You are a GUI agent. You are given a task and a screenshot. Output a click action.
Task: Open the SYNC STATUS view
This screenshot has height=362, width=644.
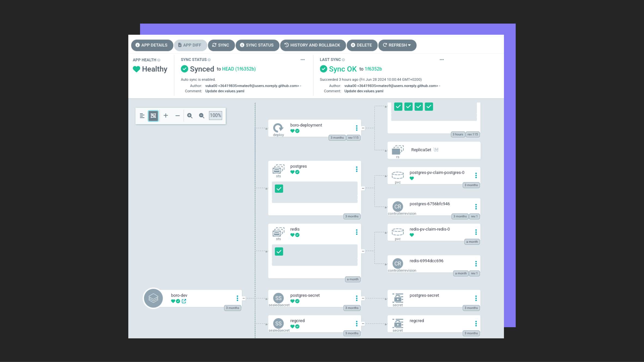point(257,45)
